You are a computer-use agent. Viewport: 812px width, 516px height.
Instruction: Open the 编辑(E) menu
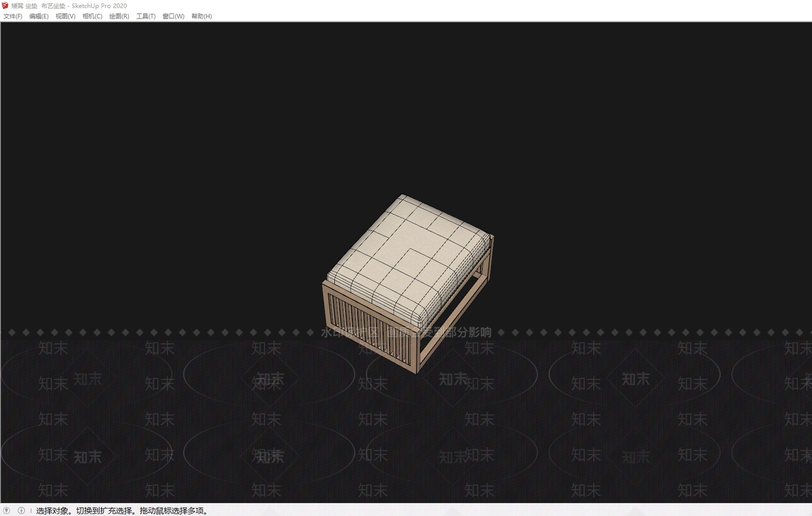tap(39, 16)
